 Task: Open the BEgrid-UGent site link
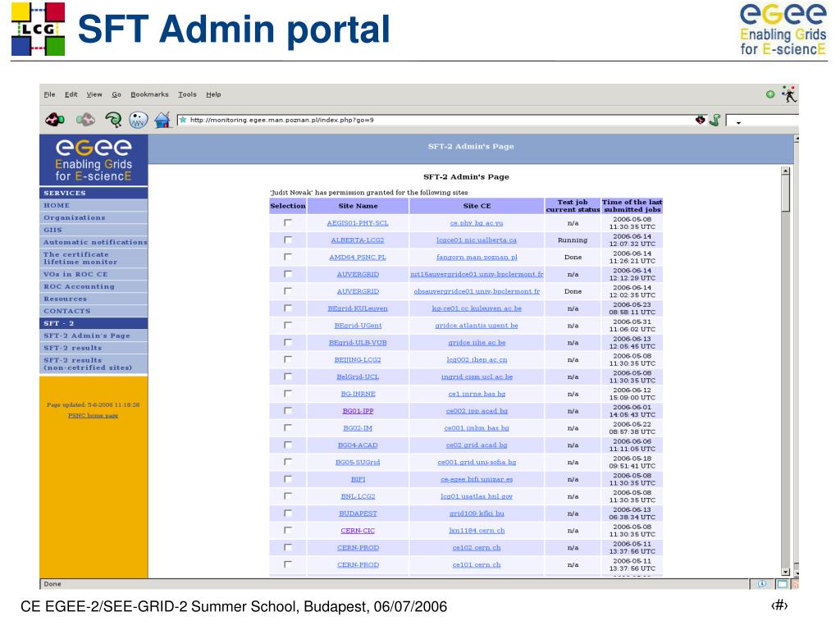(x=358, y=326)
